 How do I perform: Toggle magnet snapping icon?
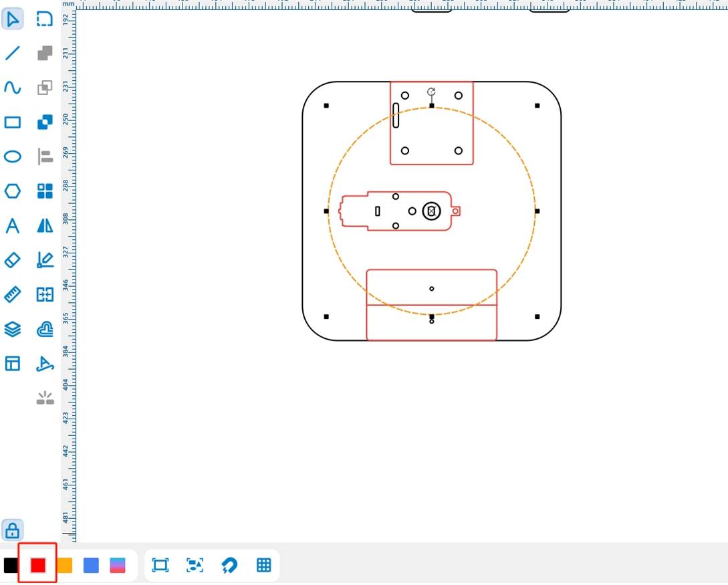[229, 566]
